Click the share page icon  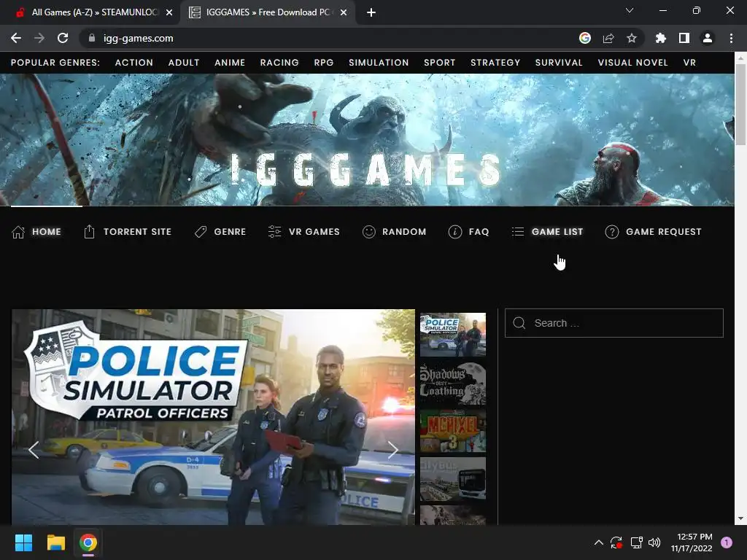coord(608,38)
